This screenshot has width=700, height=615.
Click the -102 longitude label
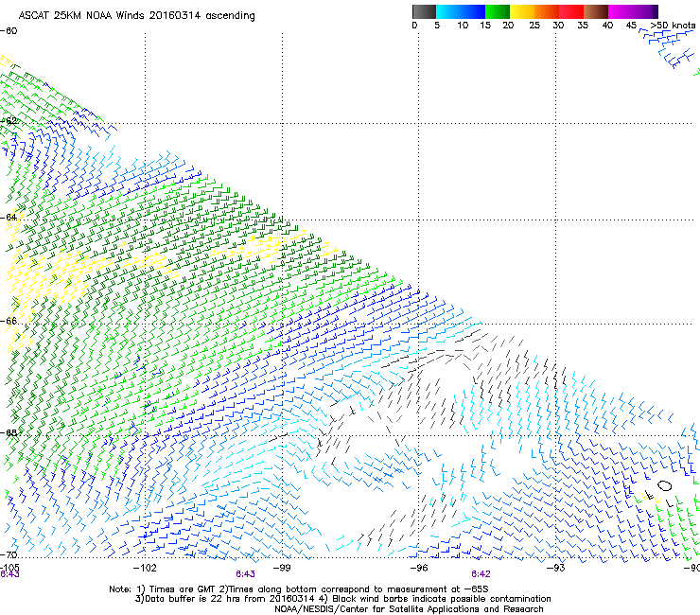[x=145, y=568]
